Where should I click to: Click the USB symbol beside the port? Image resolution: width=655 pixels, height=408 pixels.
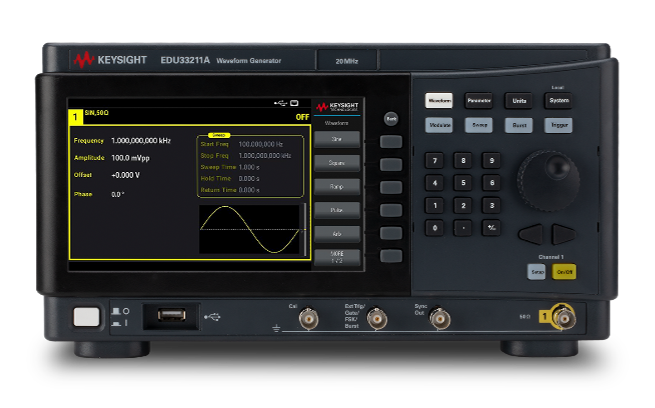pos(212,317)
